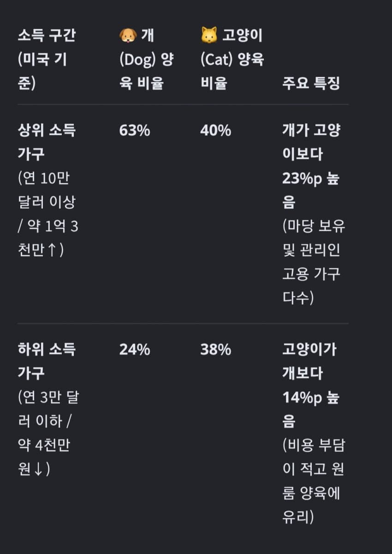Click the 14%p 높음 text

(x=310, y=409)
